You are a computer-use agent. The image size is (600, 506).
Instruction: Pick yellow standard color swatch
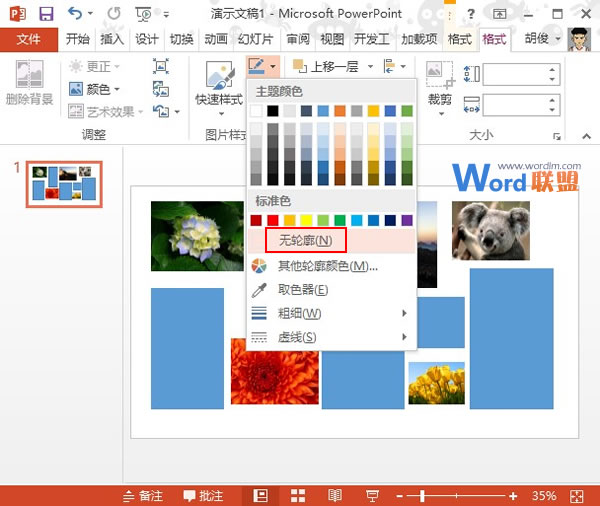pos(306,220)
